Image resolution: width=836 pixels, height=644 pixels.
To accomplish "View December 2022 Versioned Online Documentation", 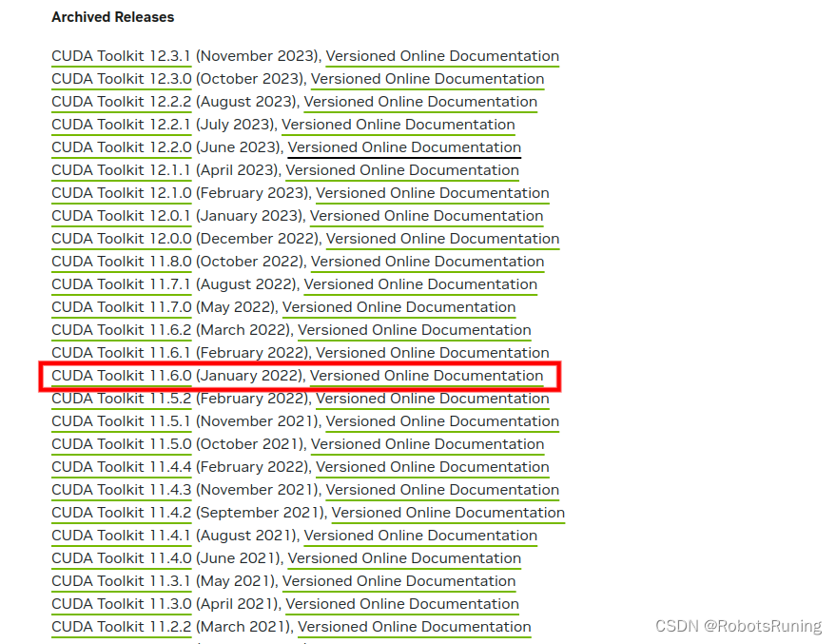I will coord(442,239).
